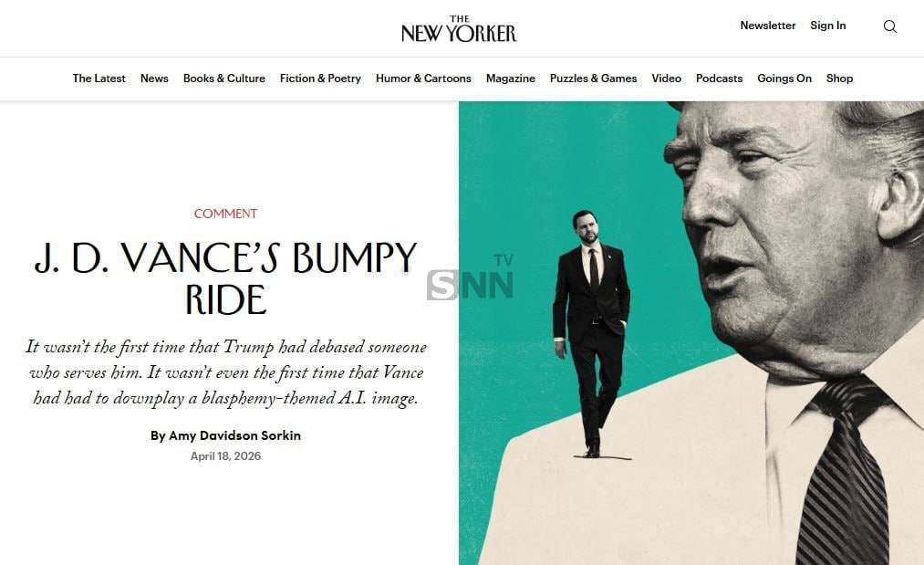This screenshot has width=924, height=565.
Task: Click The New Yorker logo
Action: tap(459, 28)
